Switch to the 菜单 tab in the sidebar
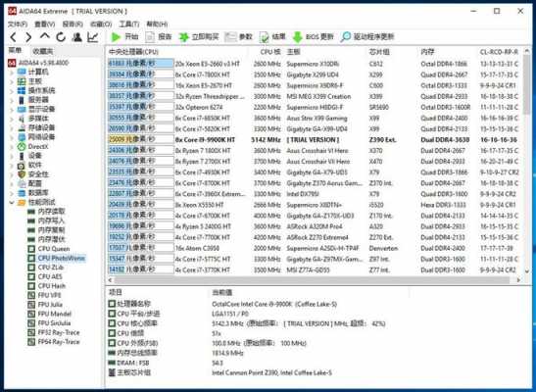Viewport: 536px width, 392px height. click(15, 51)
